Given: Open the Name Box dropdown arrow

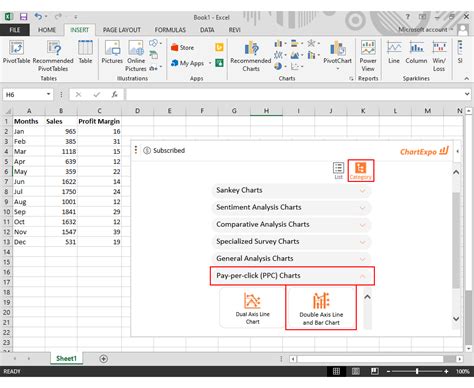Looking at the screenshot, I should click(x=48, y=94).
